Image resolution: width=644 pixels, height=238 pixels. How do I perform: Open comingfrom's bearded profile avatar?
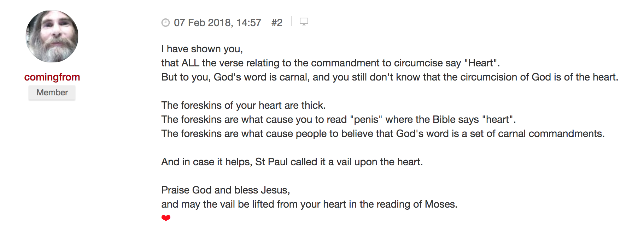[52, 36]
